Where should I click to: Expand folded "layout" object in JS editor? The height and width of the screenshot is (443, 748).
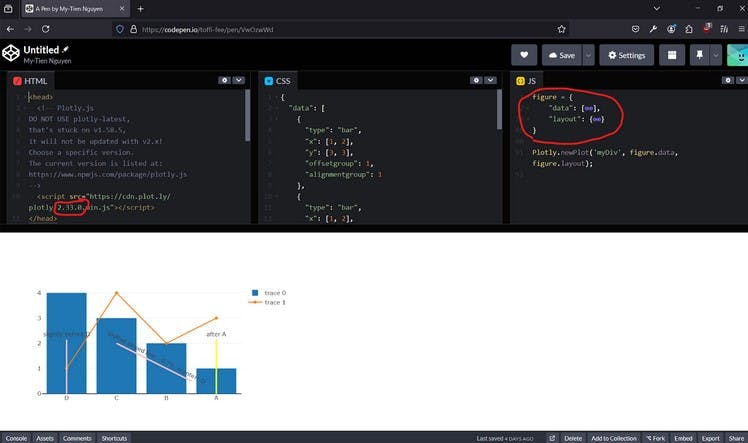(x=597, y=119)
